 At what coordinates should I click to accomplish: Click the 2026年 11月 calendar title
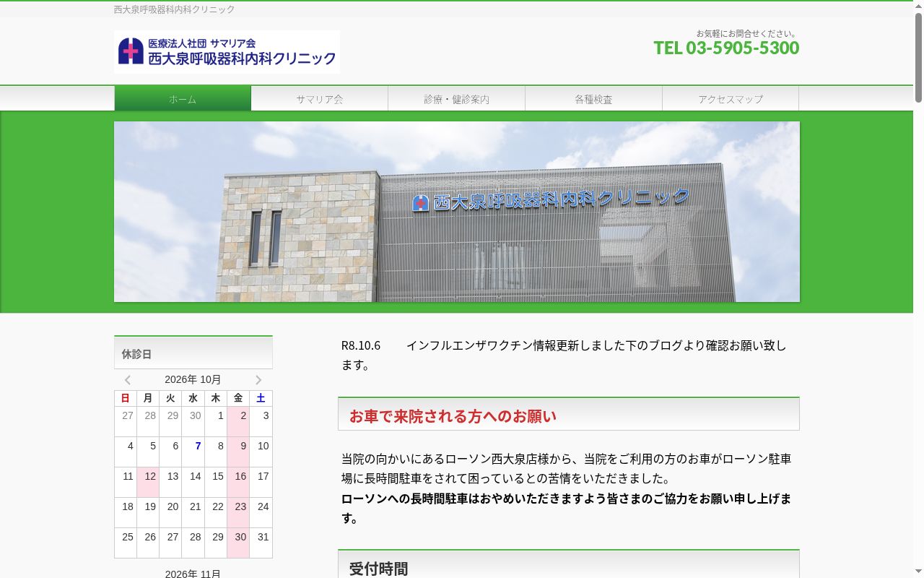(x=193, y=574)
